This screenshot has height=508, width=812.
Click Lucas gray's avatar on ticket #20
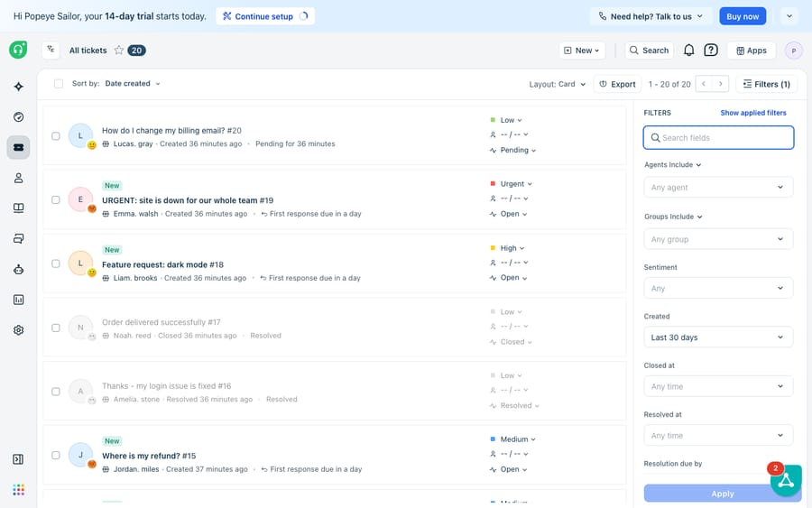pyautogui.click(x=80, y=135)
